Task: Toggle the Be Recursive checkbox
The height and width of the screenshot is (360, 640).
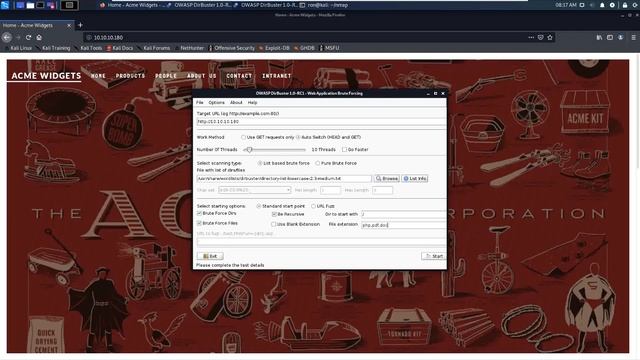Action: [274, 214]
